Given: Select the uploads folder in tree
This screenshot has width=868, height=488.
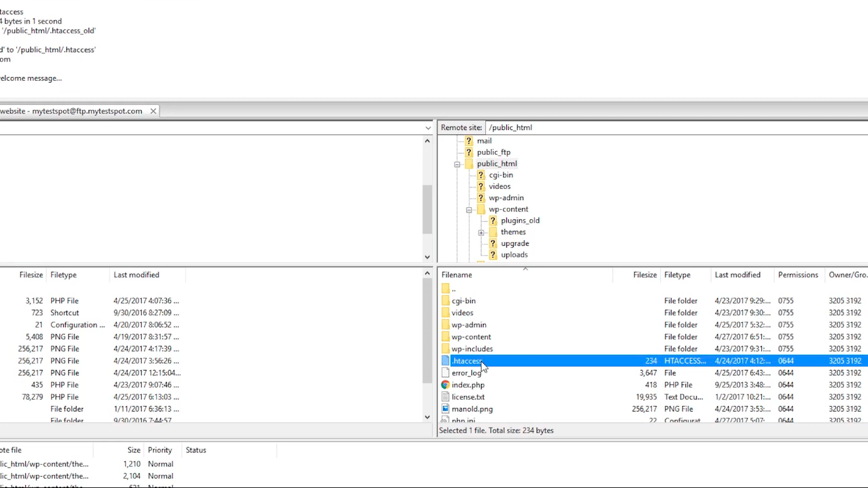Looking at the screenshot, I should click(x=514, y=255).
